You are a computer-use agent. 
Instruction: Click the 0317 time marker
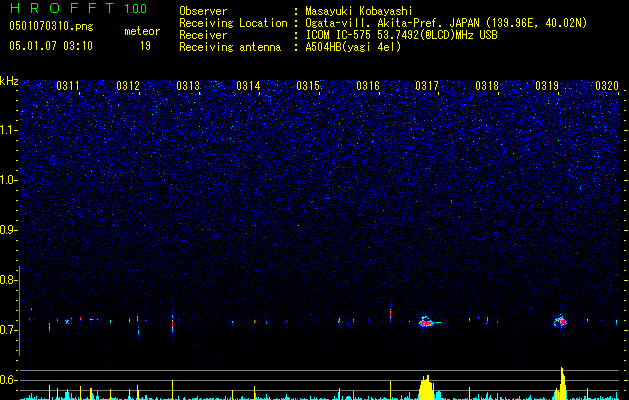(427, 86)
